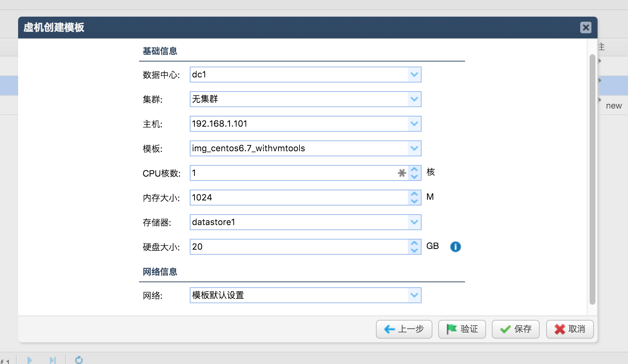
Task: Click the refresh icon at bottom left
Action: (x=79, y=359)
